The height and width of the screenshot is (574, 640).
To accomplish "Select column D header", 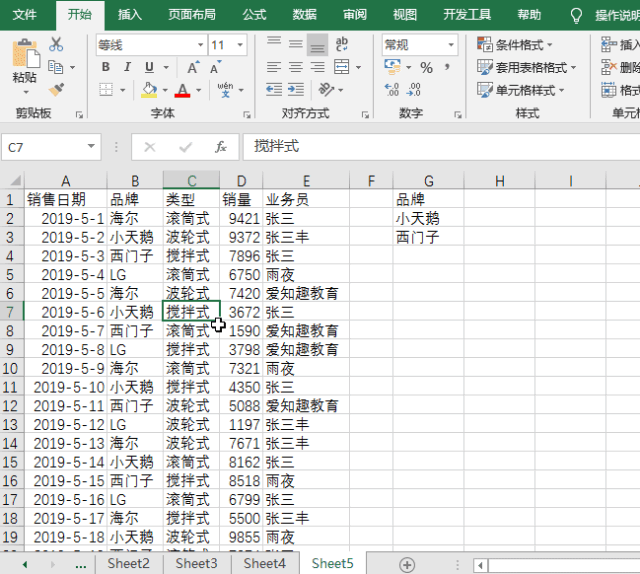I will [x=241, y=180].
